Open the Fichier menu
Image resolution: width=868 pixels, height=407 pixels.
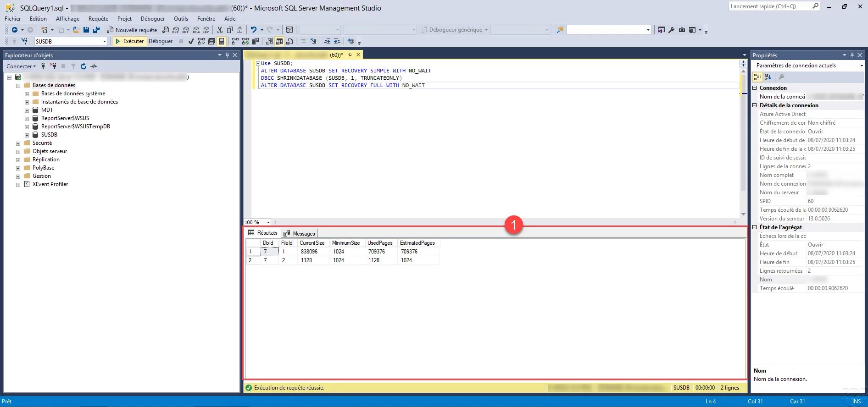pos(13,19)
